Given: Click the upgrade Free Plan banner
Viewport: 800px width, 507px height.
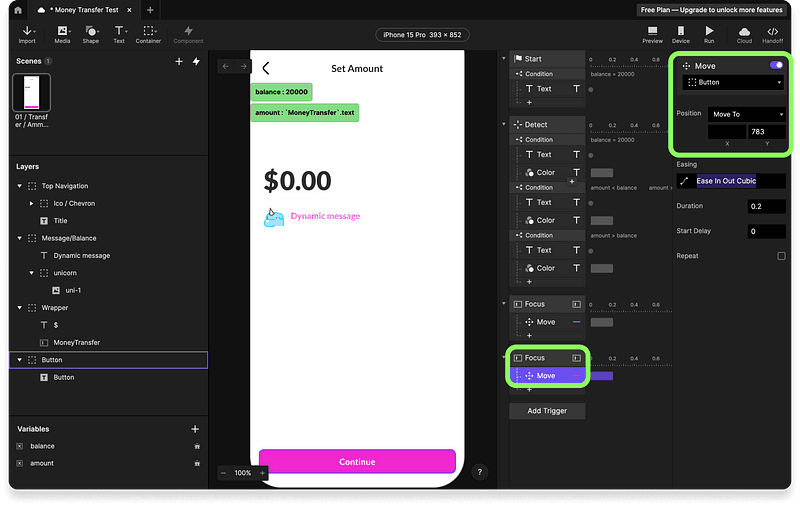Looking at the screenshot, I should point(711,10).
